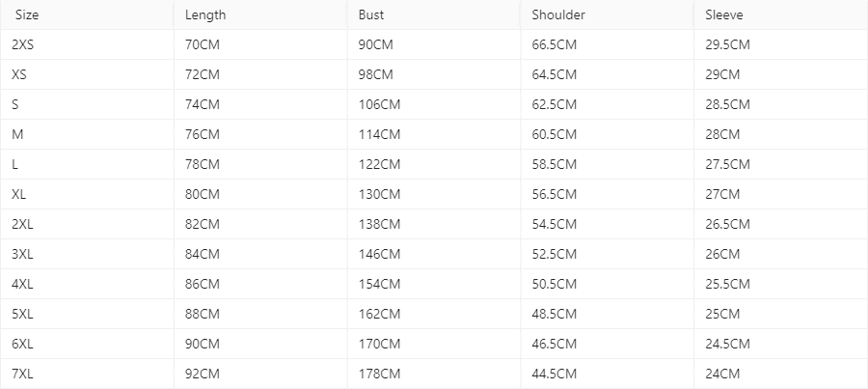Click the Shoulder column header
The width and height of the screenshot is (868, 389).
pyautogui.click(x=558, y=15)
